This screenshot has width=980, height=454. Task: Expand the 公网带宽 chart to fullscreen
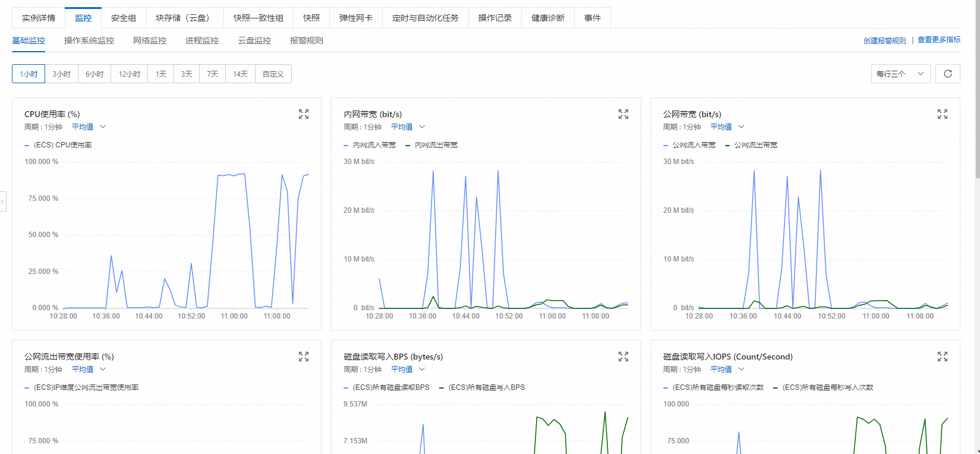coord(943,114)
